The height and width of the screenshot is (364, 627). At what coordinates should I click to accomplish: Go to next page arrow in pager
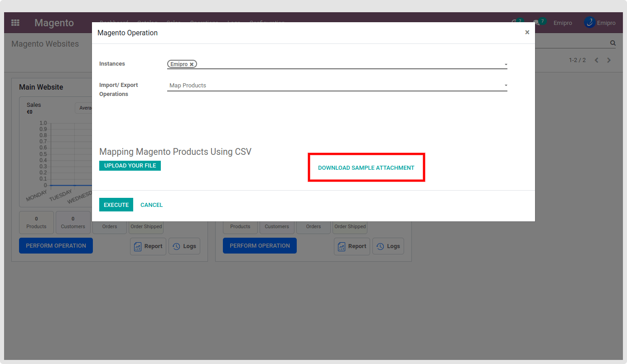[x=609, y=60]
